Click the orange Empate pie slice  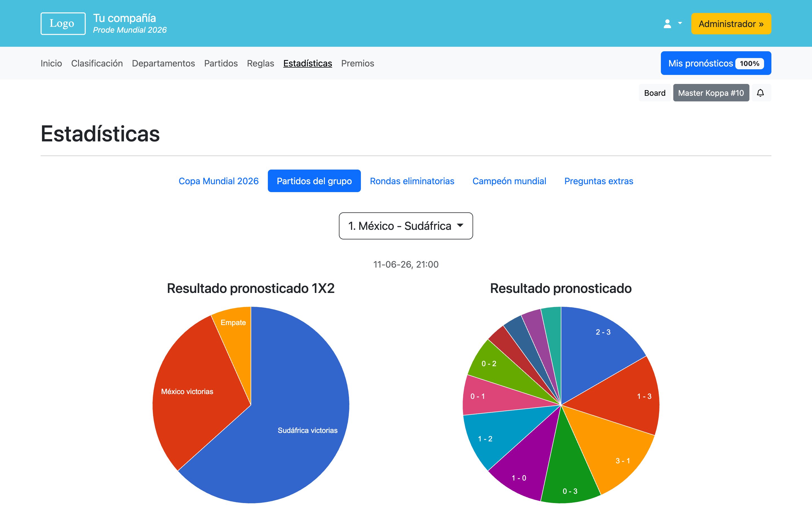(x=237, y=332)
